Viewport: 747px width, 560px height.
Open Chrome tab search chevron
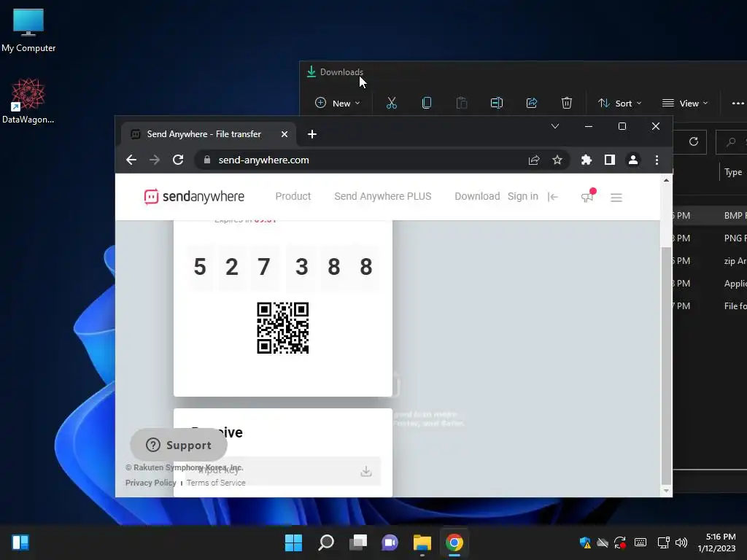click(x=555, y=126)
